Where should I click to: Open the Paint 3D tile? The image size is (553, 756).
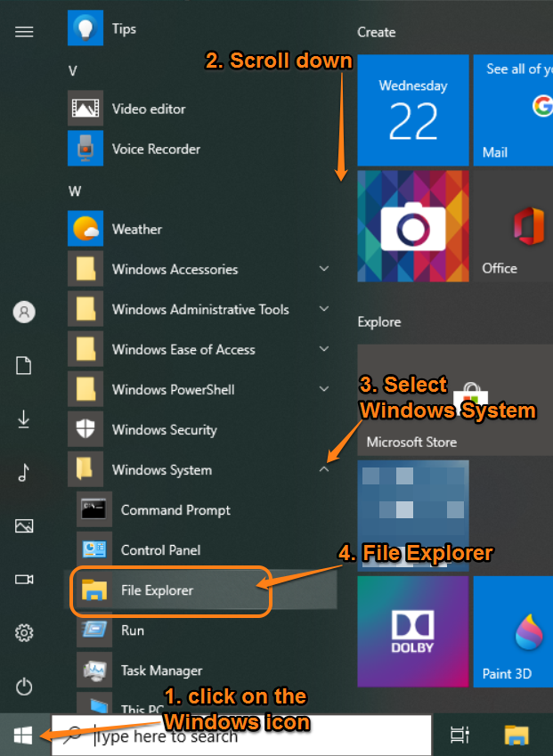click(513, 631)
